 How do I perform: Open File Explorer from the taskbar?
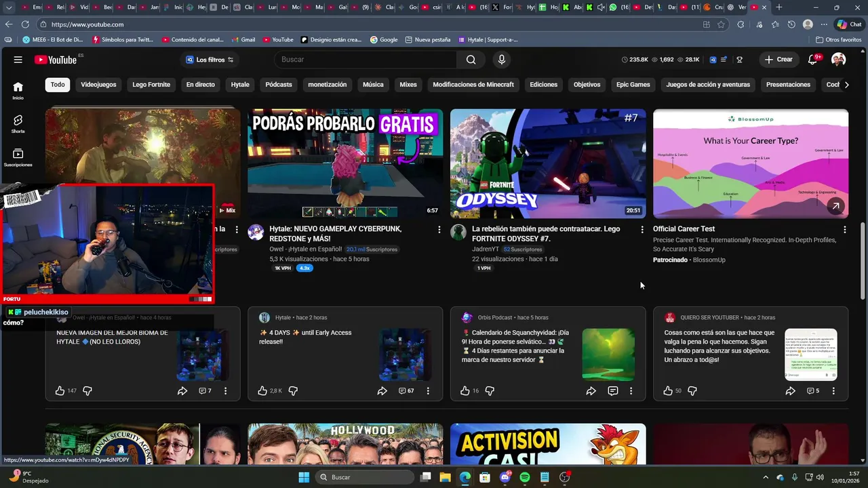tap(446, 477)
